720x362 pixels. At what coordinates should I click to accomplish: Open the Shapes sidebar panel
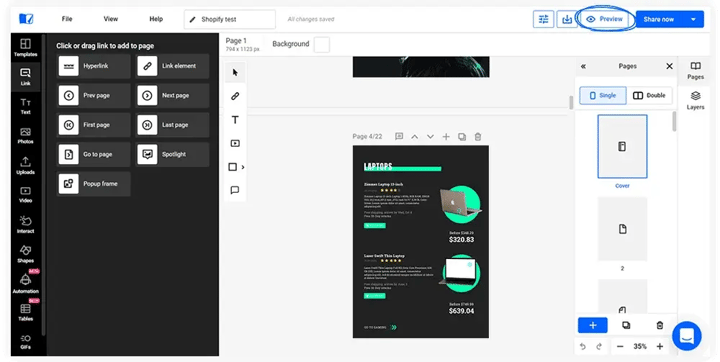click(26, 254)
